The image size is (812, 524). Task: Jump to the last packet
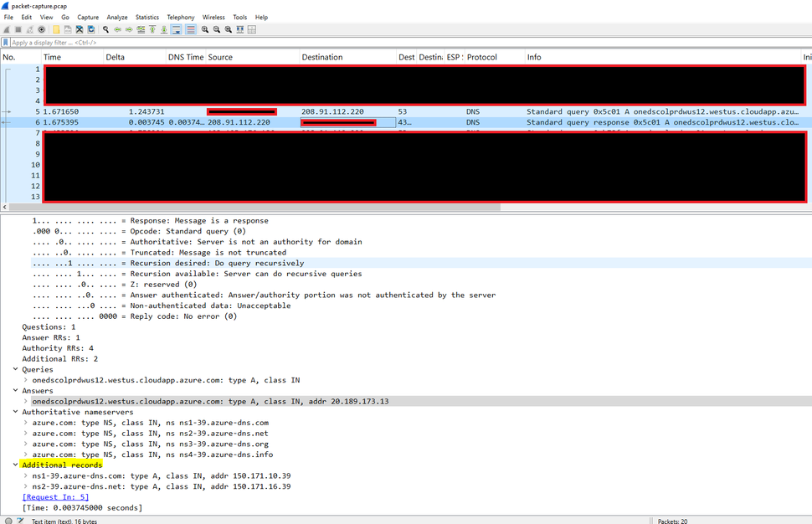tap(164, 29)
